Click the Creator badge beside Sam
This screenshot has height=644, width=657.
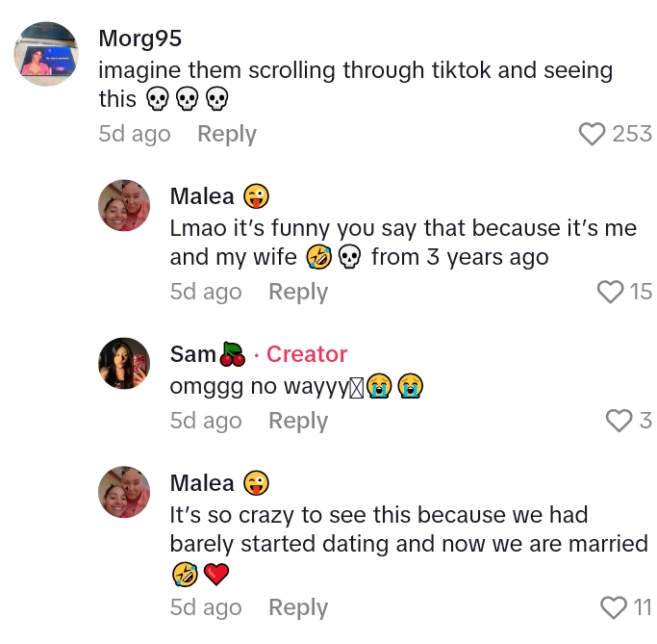307,354
